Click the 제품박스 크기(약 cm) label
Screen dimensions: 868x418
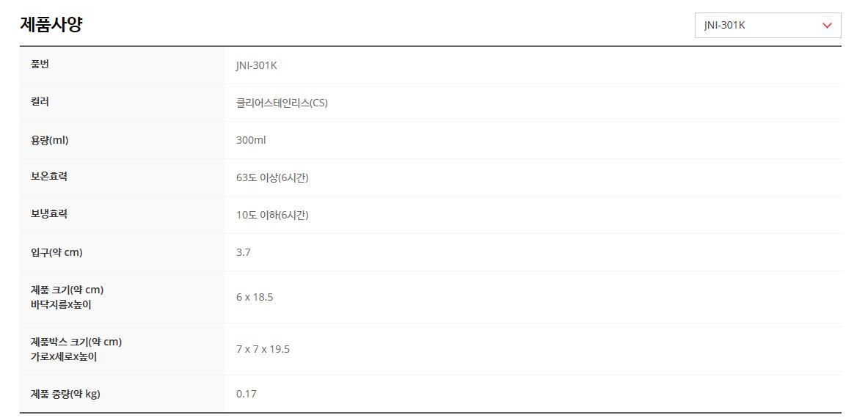coord(76,342)
